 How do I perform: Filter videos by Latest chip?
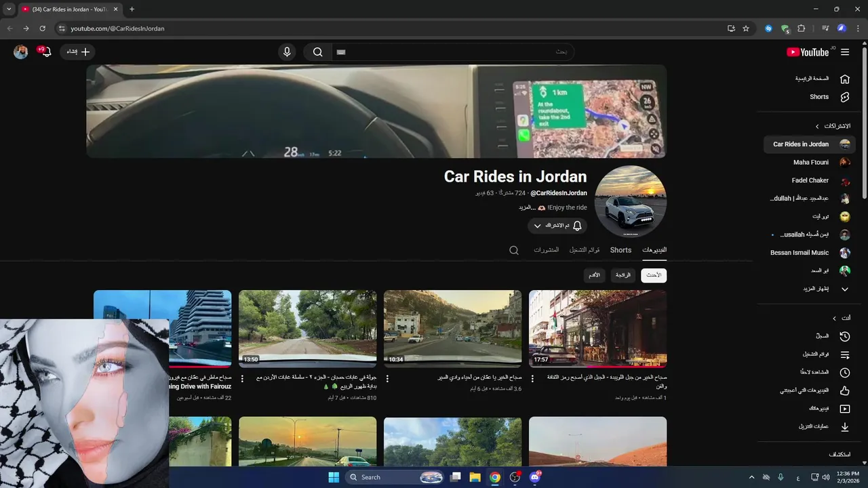click(x=654, y=275)
